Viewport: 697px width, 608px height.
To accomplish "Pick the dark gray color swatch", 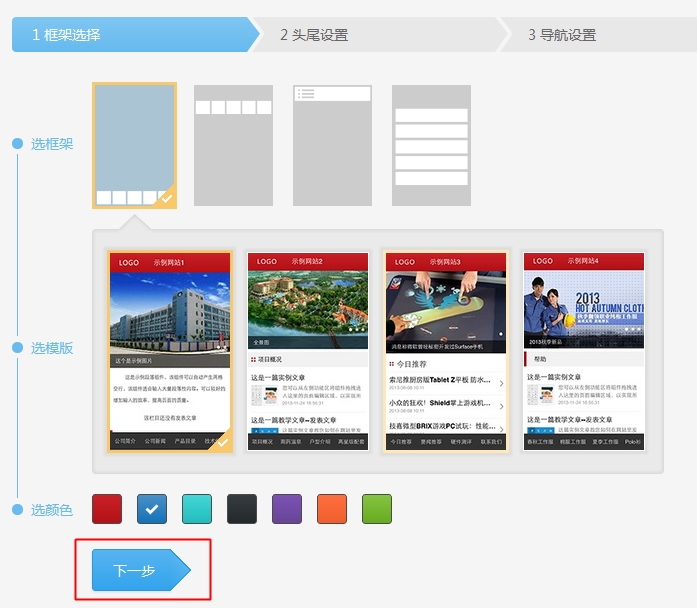I will point(242,509).
